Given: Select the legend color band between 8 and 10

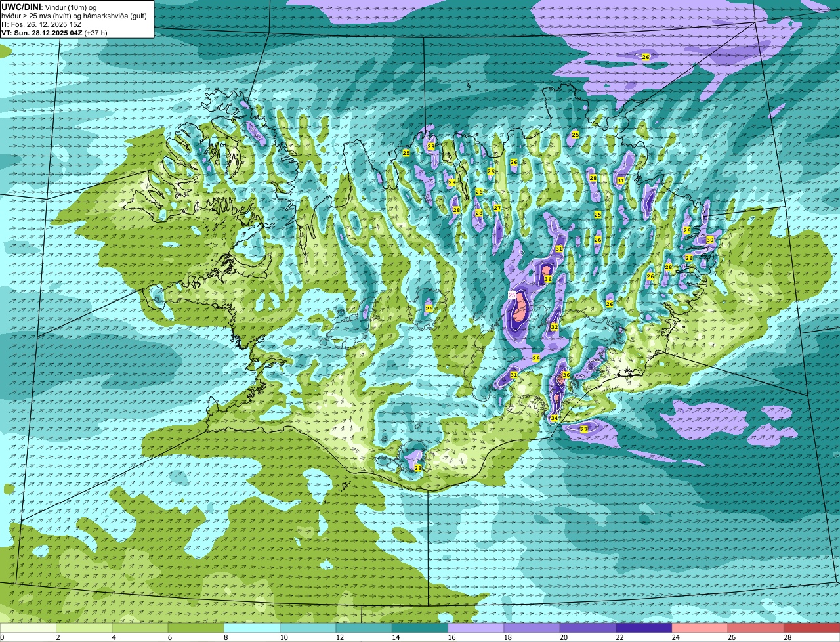Looking at the screenshot, I should pyautogui.click(x=252, y=628).
